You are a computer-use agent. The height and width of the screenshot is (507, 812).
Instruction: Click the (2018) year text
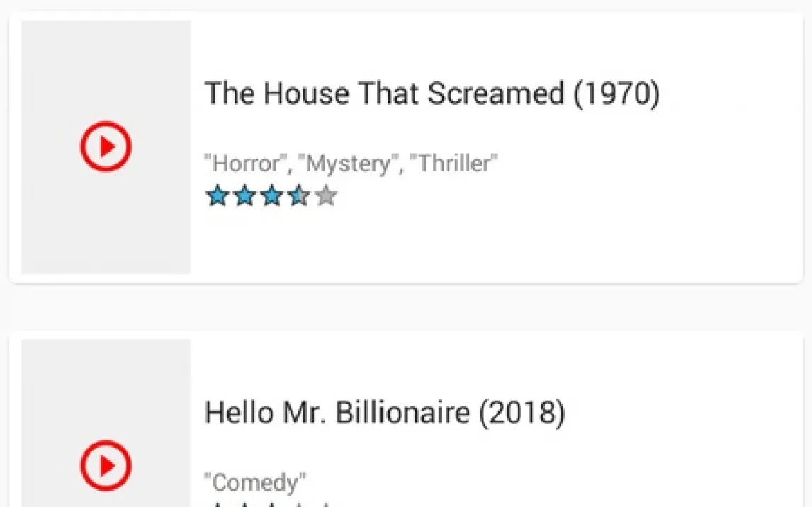coord(522,413)
